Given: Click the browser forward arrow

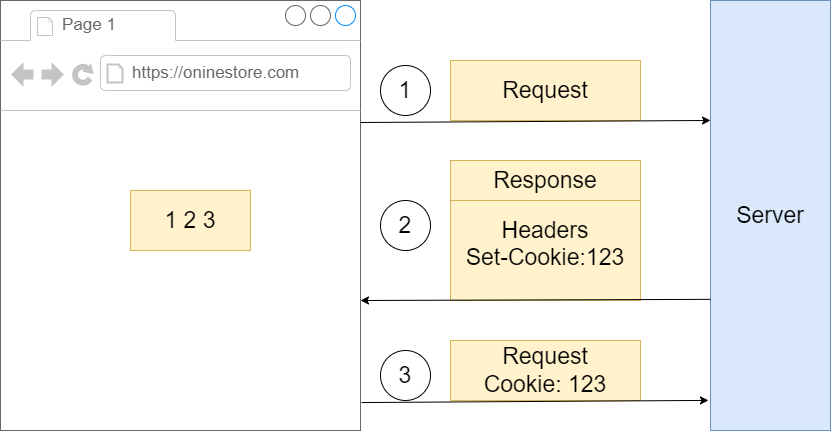Looking at the screenshot, I should pos(52,73).
